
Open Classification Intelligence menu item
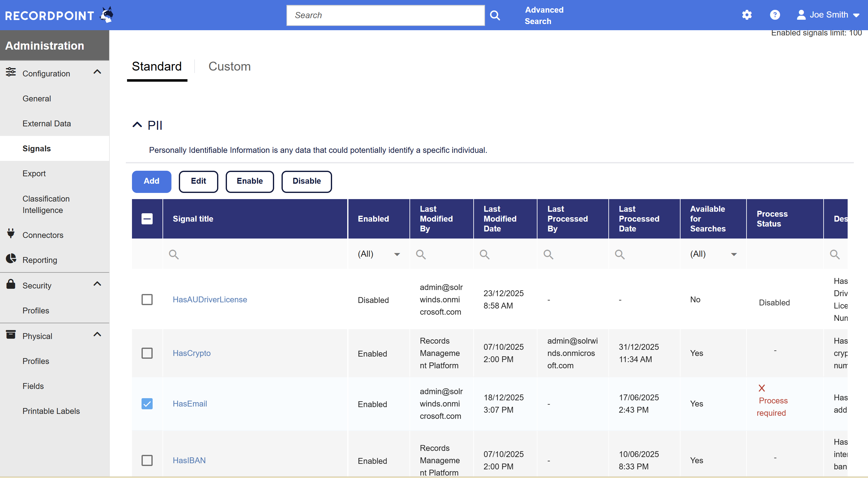pyautogui.click(x=46, y=204)
